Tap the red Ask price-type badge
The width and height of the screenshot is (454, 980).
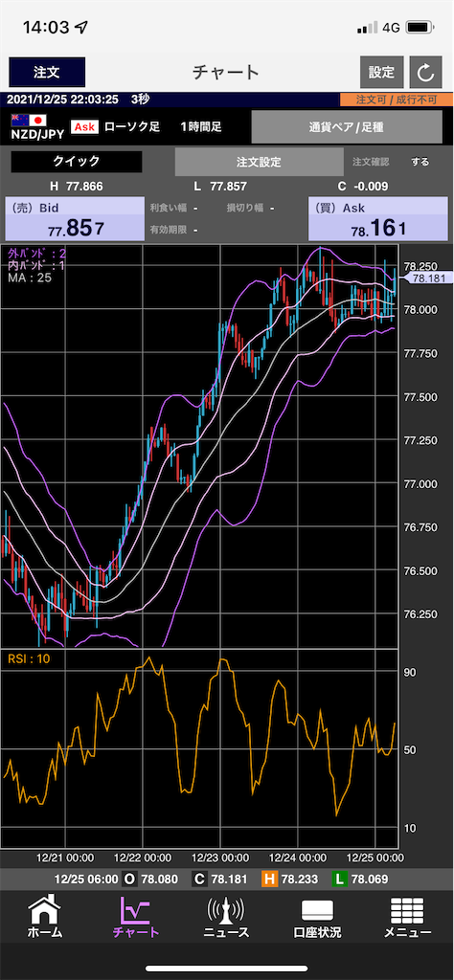coord(85,127)
